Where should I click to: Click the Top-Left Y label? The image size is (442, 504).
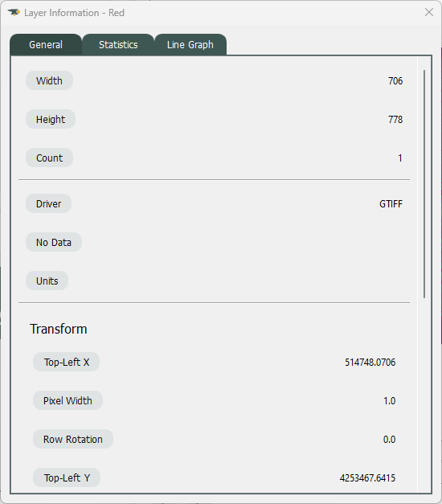67,478
